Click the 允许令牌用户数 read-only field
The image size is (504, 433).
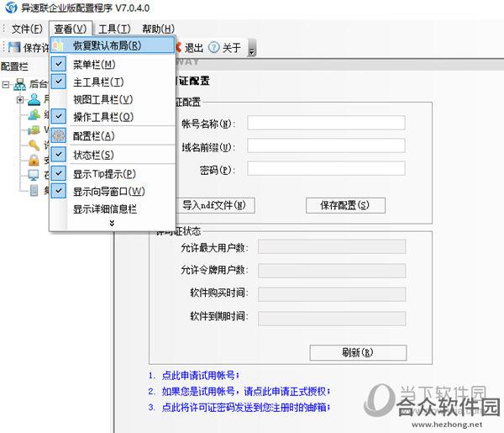332,271
